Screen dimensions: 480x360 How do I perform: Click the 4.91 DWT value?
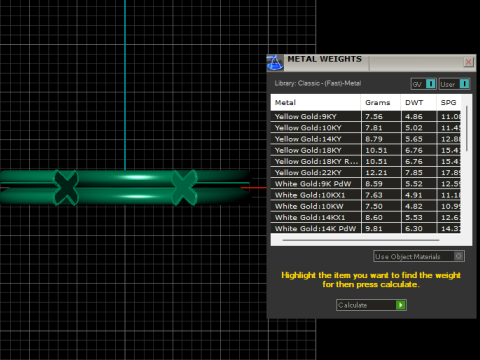click(414, 195)
